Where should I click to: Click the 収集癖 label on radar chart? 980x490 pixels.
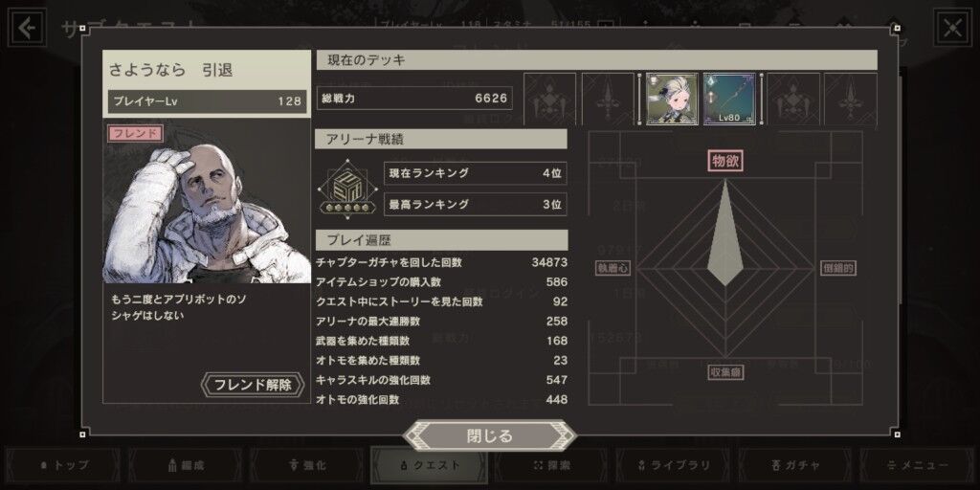point(725,372)
